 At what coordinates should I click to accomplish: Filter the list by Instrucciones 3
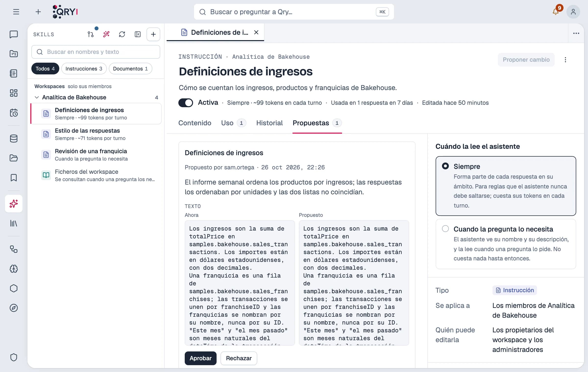click(84, 69)
